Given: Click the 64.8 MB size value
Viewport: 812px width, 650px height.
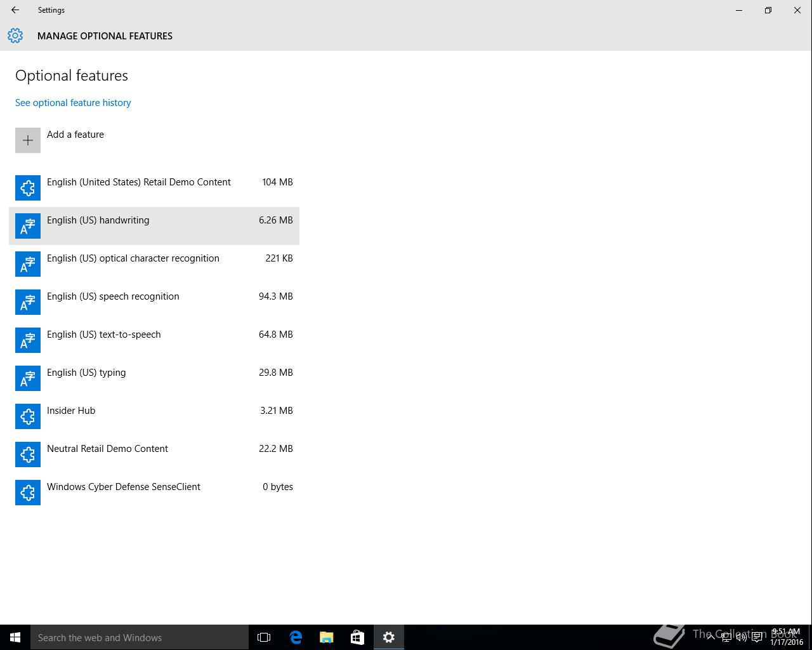Looking at the screenshot, I should coord(275,335).
